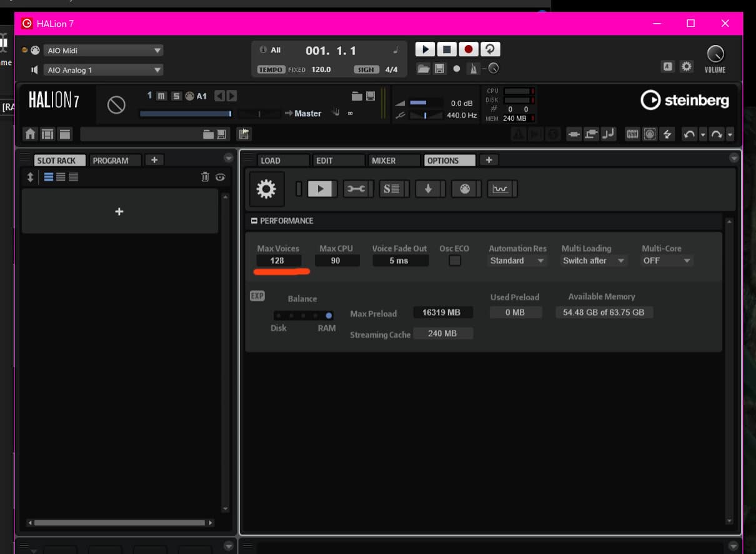Enable the Osc ECO checkbox

tap(455, 261)
